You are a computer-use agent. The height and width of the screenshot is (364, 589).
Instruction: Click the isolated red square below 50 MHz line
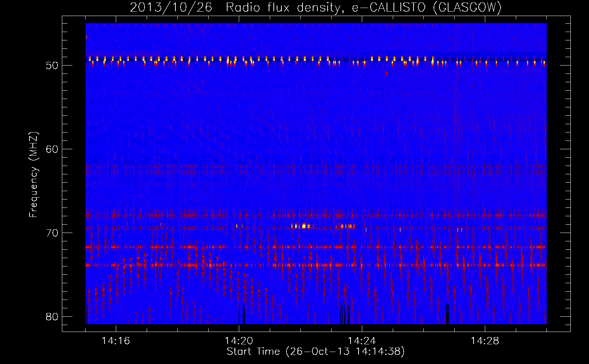coord(386,74)
